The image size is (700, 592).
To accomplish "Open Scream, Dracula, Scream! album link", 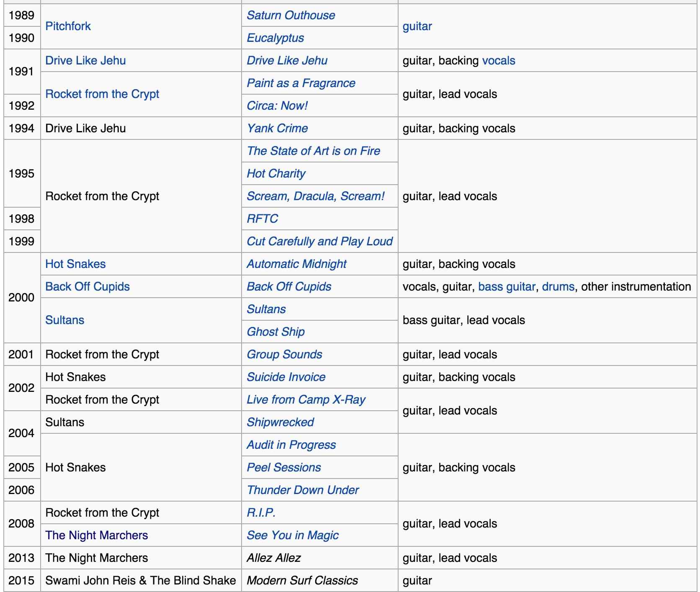I will [316, 196].
